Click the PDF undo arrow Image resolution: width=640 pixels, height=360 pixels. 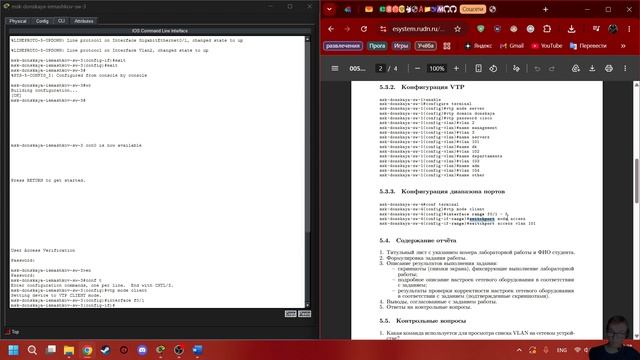coord(537,69)
